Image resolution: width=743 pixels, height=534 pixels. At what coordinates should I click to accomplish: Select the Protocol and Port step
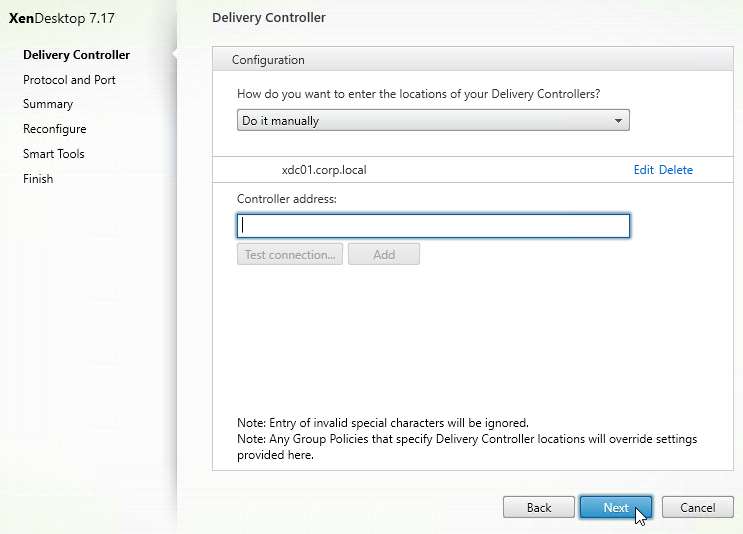coord(69,80)
